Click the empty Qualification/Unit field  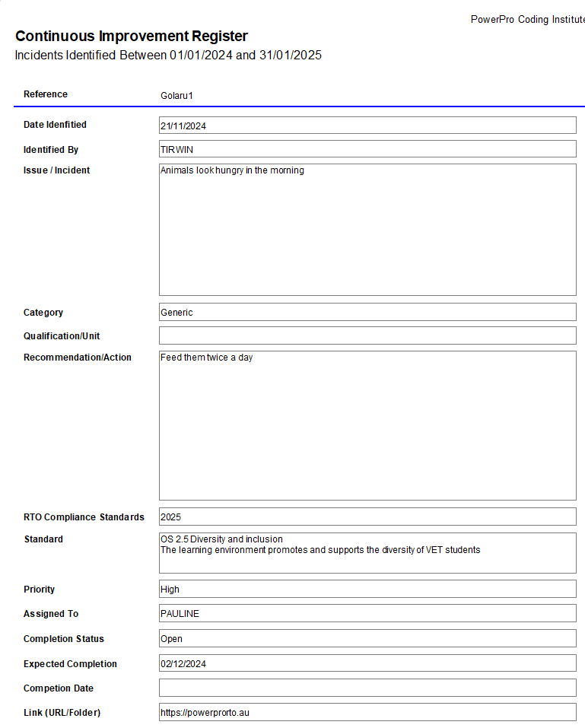pyautogui.click(x=367, y=335)
